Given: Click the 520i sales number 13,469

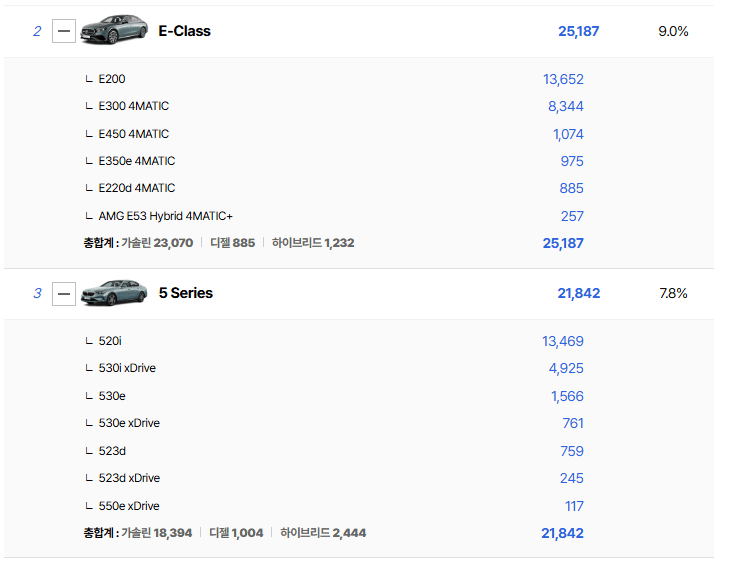Looking at the screenshot, I should pyautogui.click(x=563, y=341).
